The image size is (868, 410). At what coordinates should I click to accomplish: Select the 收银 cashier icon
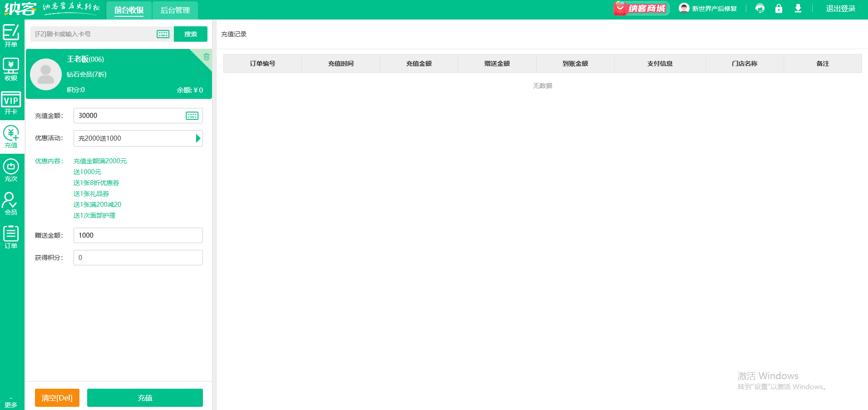coord(11,69)
